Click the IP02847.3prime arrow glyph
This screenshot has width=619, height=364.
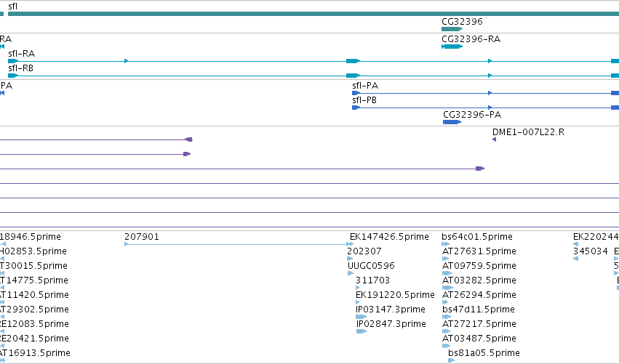[x=362, y=331]
